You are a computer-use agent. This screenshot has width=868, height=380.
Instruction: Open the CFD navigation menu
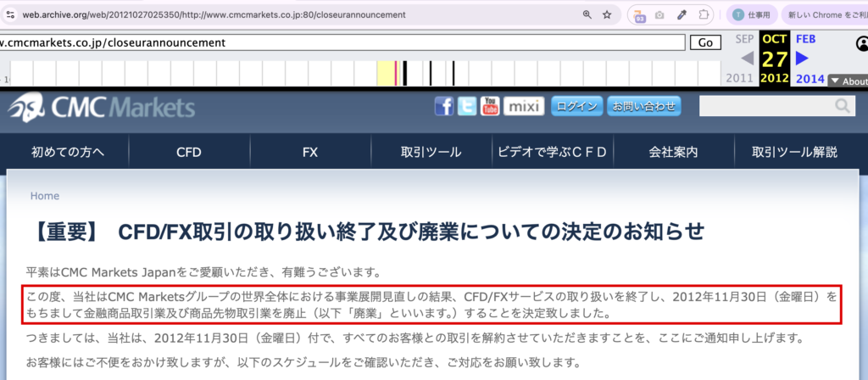point(189,152)
